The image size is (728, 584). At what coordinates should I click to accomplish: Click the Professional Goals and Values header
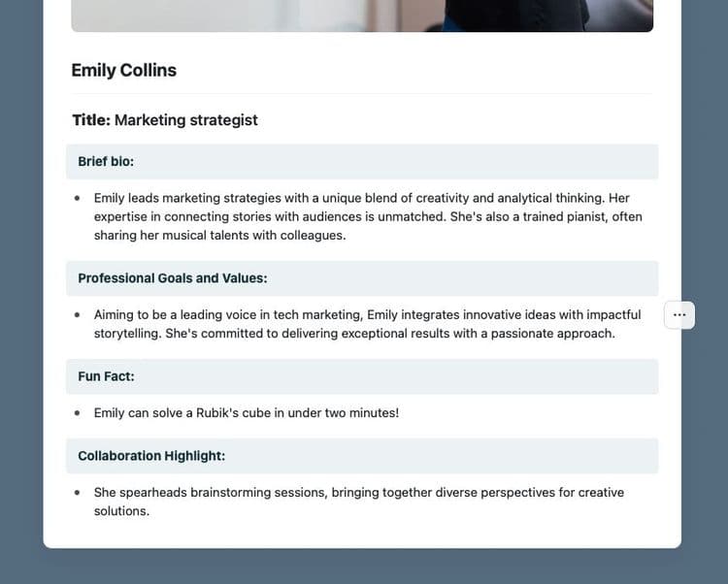[362, 278]
